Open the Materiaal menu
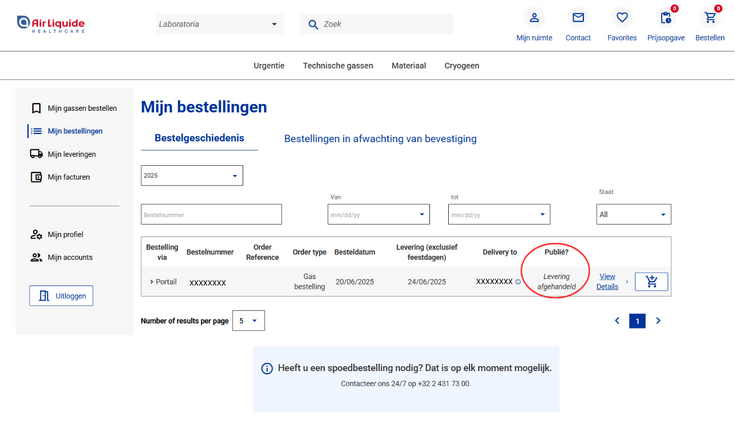The height and width of the screenshot is (428, 735). click(x=409, y=66)
